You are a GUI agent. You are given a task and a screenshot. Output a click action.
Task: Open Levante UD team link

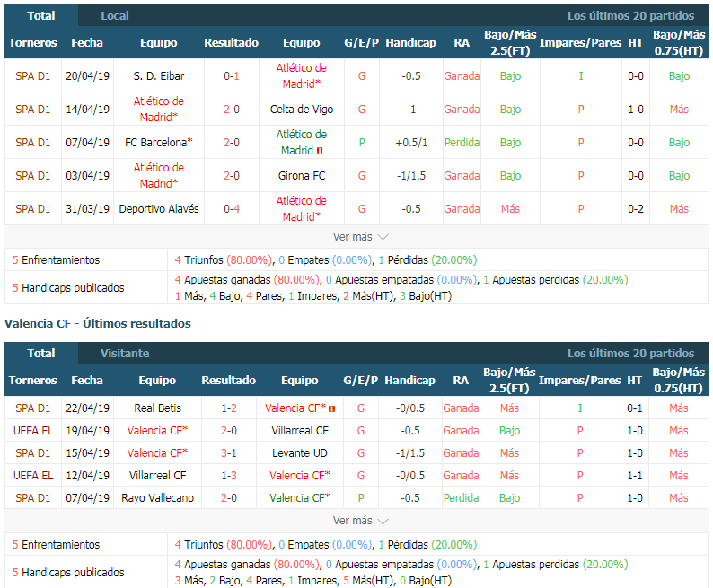point(300,453)
